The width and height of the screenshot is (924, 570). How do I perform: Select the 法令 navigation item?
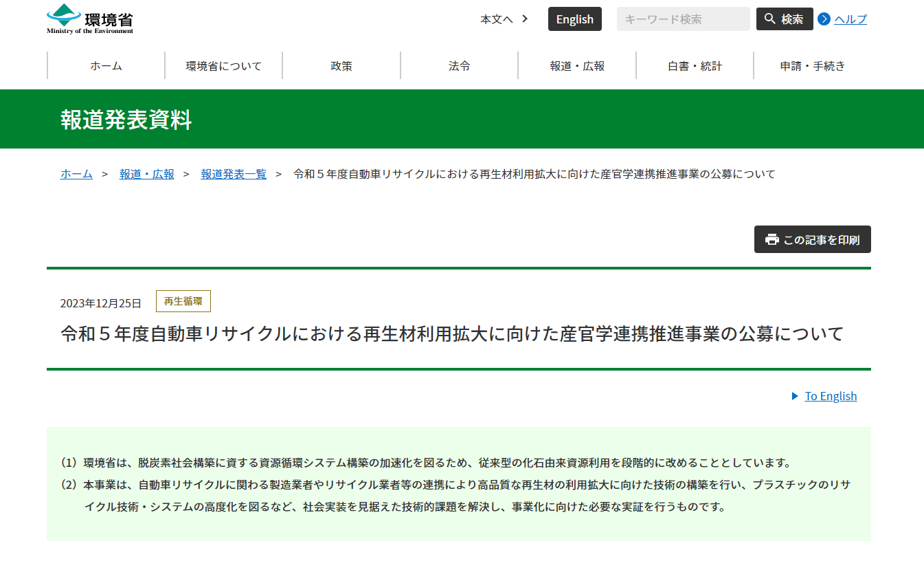[x=459, y=66]
